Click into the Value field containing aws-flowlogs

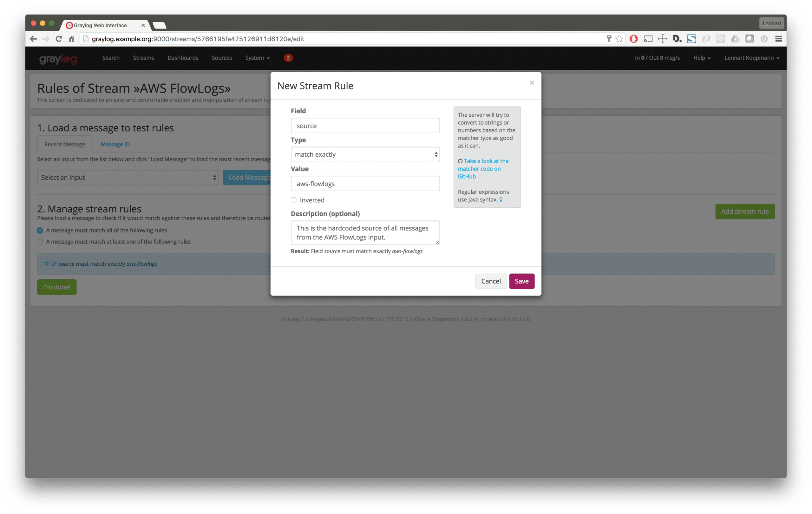pos(365,184)
